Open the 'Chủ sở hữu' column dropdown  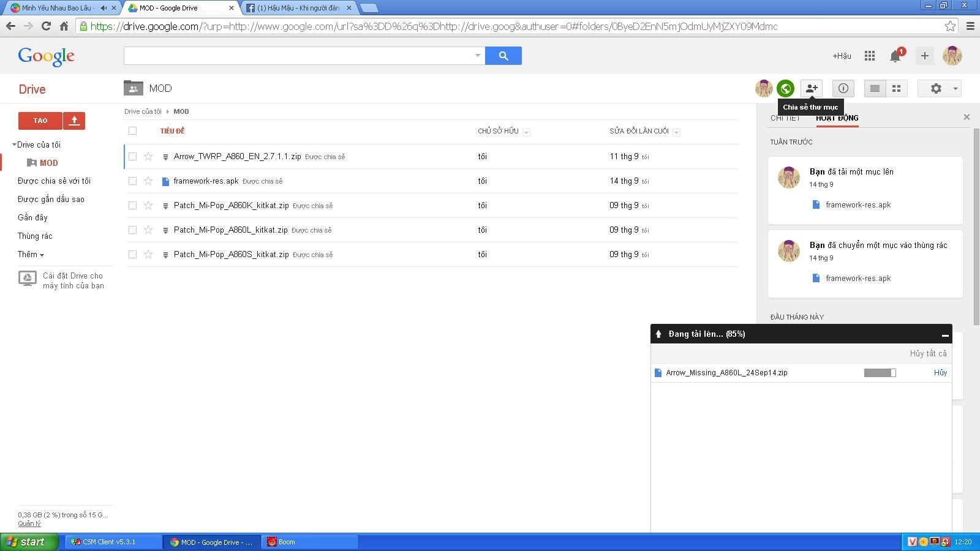[526, 132]
